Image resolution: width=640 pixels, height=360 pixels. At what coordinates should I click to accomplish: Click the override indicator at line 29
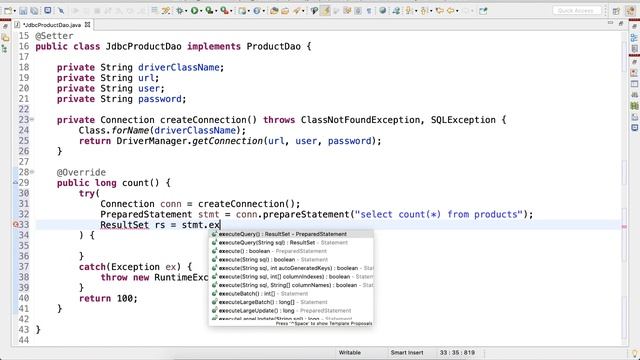click(16, 182)
